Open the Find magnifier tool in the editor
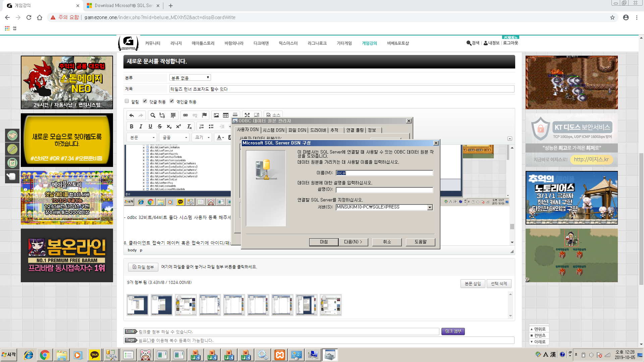The height and width of the screenshot is (362, 644). coord(153,115)
